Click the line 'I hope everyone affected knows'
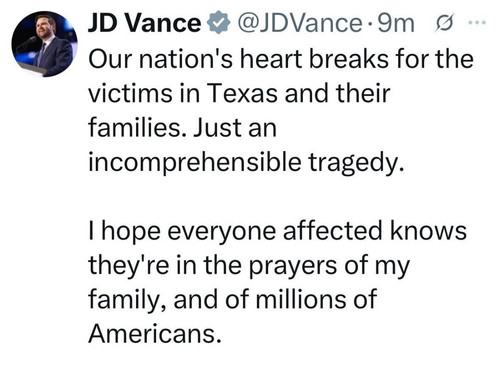The image size is (500, 371). click(x=277, y=231)
